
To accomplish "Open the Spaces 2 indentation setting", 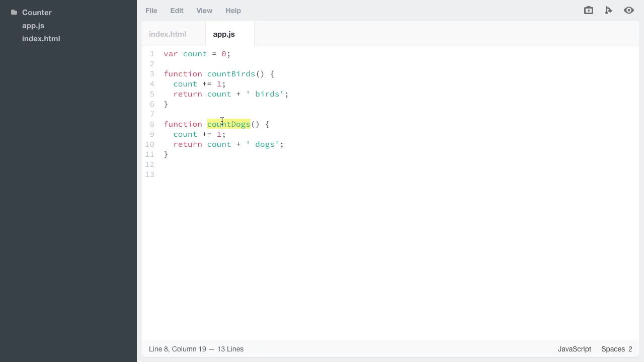I will tap(616, 349).
